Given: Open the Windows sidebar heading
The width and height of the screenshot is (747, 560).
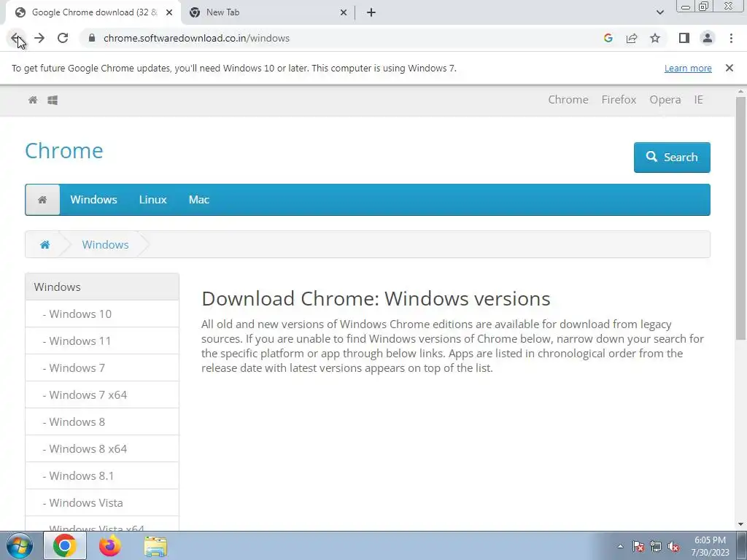Looking at the screenshot, I should [x=102, y=287].
